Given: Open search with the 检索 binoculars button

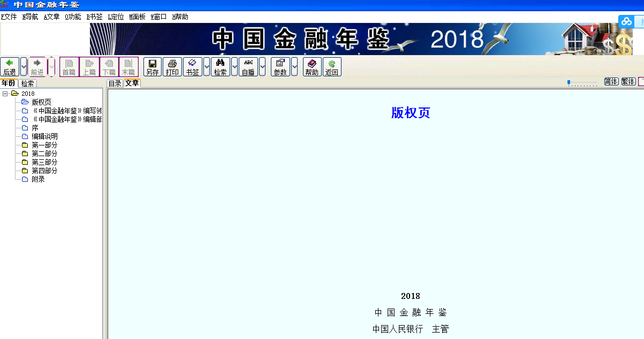Looking at the screenshot, I should pyautogui.click(x=220, y=67).
